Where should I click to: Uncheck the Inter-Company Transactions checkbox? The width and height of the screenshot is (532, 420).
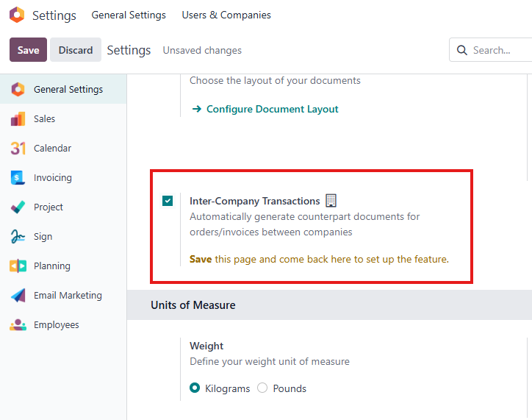(x=168, y=201)
